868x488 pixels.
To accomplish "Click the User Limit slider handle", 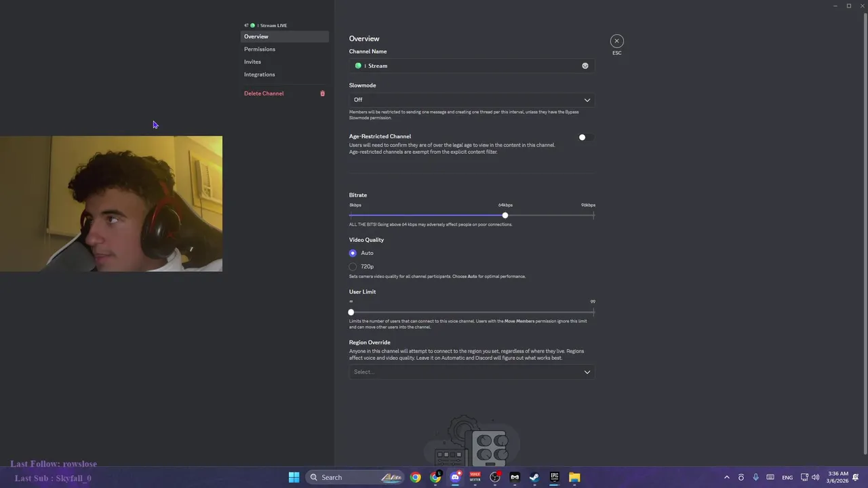I will click(x=351, y=312).
